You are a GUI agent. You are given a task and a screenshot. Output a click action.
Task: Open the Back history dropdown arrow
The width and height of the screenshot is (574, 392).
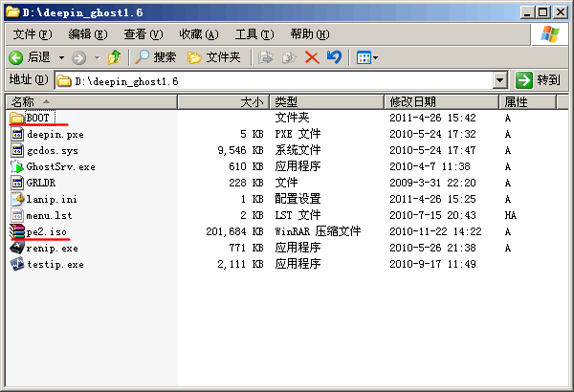[x=61, y=57]
